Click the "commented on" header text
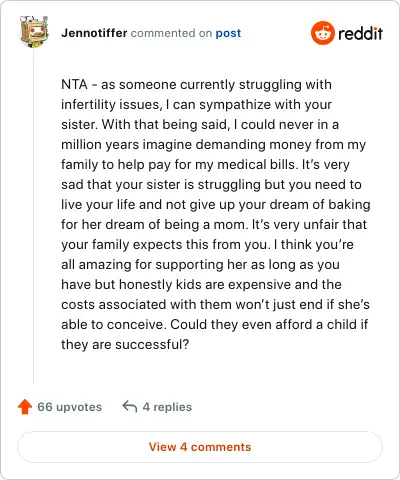Viewport: 400px width, 480px height. point(171,33)
